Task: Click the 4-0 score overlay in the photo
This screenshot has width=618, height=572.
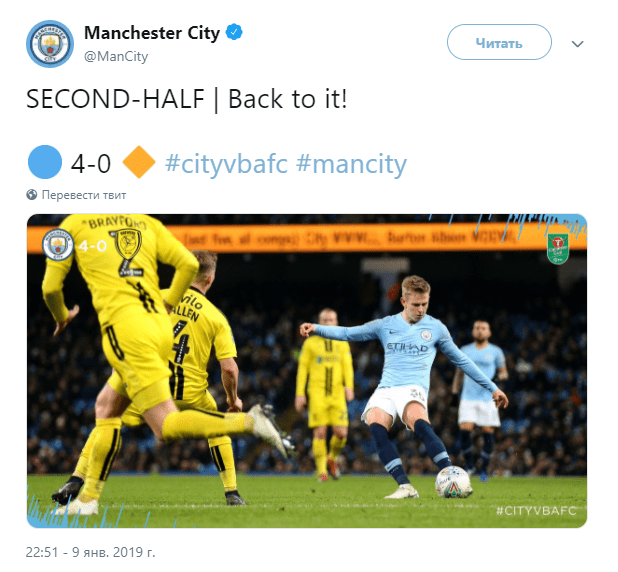Action: click(93, 246)
